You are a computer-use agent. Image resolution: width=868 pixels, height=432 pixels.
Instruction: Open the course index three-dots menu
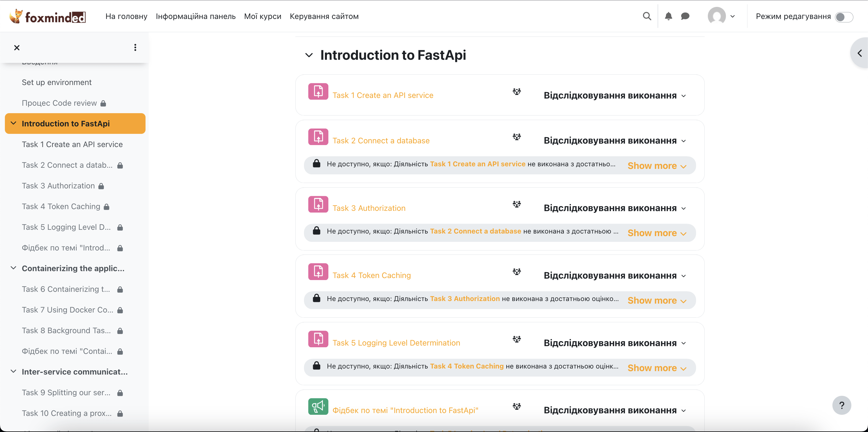pos(135,48)
